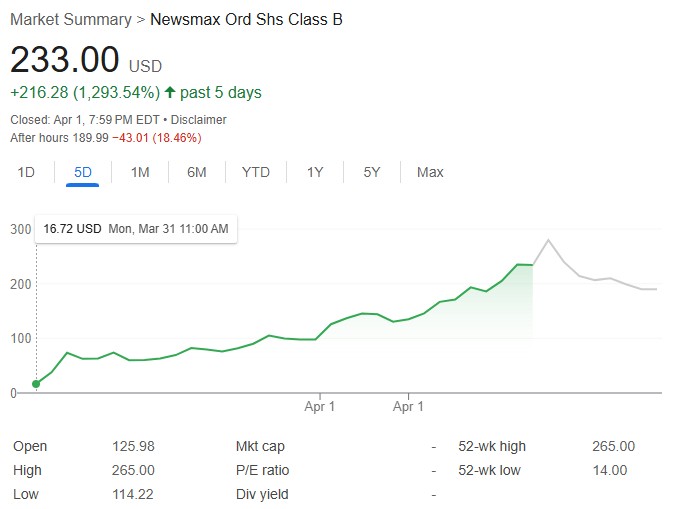The width and height of the screenshot is (674, 509).
Task: Click the first 'Apr 1' axis label
Action: (x=319, y=406)
